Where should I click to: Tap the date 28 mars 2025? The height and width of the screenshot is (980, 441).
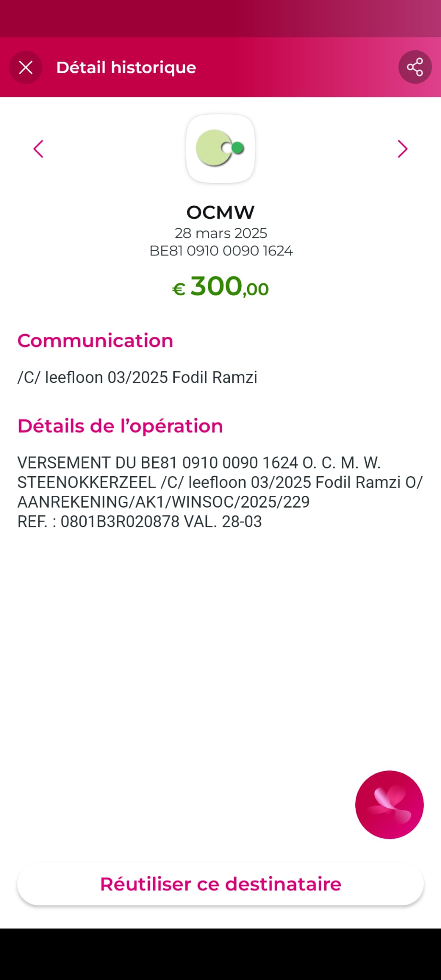[221, 233]
